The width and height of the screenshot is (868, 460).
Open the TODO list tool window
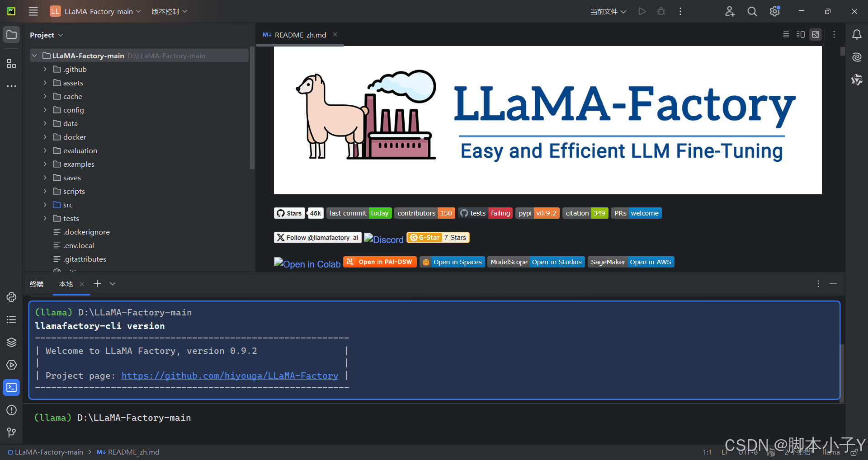click(x=12, y=319)
